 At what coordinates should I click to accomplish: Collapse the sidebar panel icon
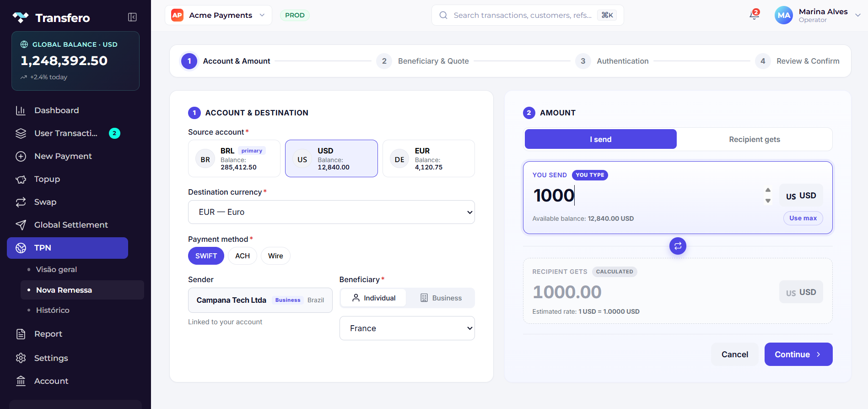point(132,17)
